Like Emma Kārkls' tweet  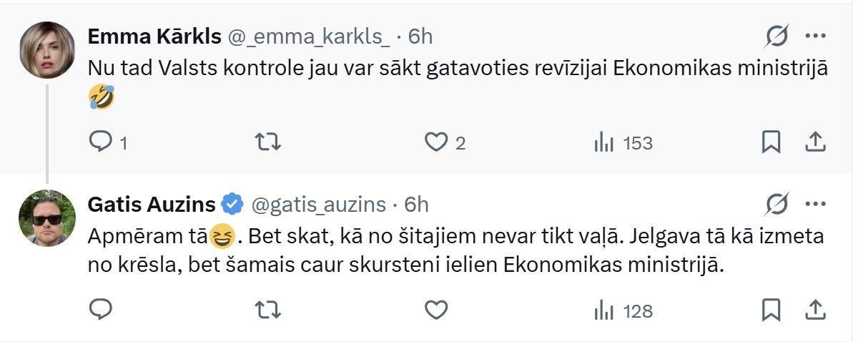click(x=435, y=143)
